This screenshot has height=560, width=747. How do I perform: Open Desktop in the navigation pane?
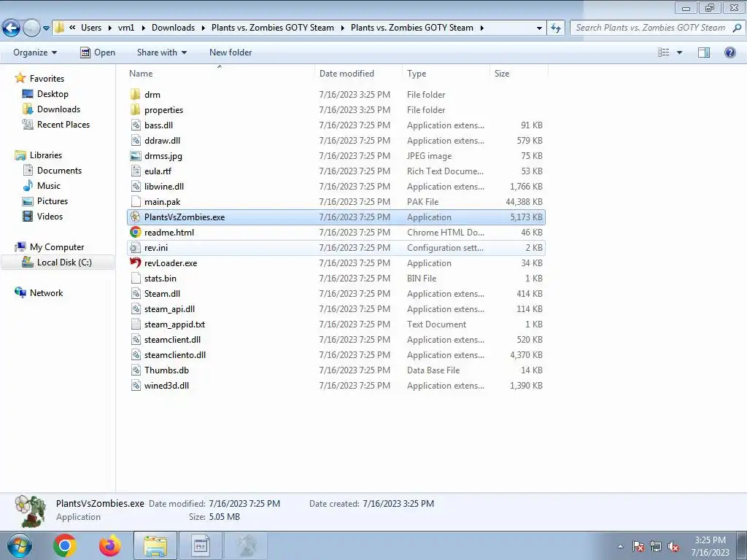coord(53,94)
